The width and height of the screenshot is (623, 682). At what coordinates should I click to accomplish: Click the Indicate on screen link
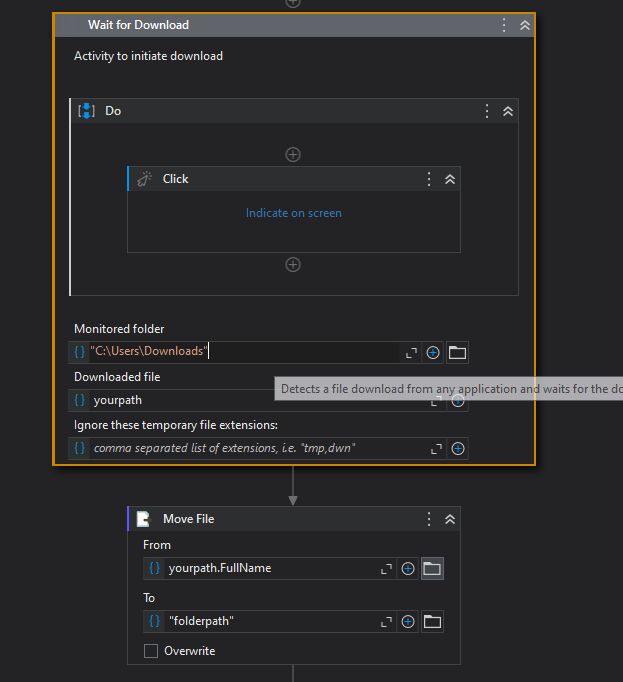(294, 213)
